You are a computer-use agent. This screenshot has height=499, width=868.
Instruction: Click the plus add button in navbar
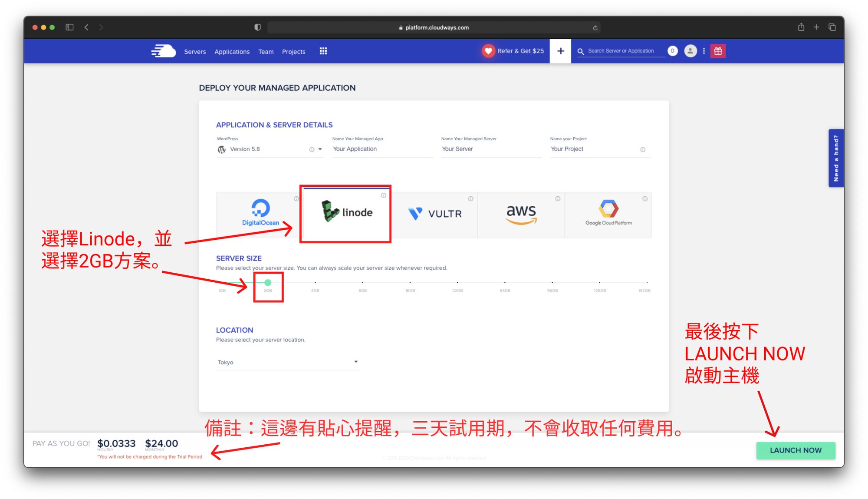pos(560,51)
